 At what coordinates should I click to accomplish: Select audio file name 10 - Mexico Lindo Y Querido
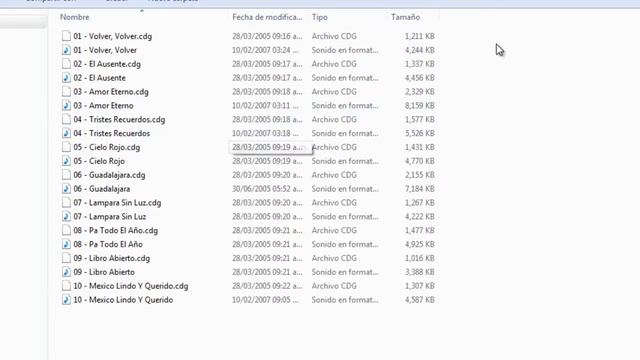click(x=123, y=300)
